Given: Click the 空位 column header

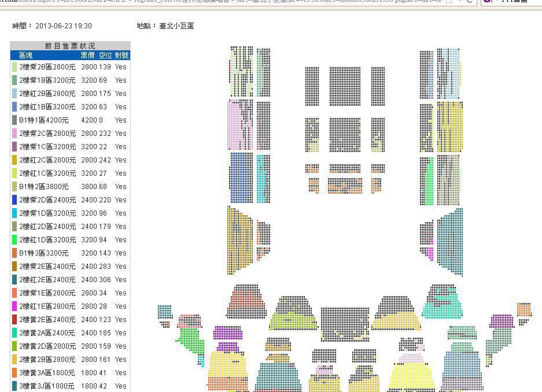Looking at the screenshot, I should (105, 56).
